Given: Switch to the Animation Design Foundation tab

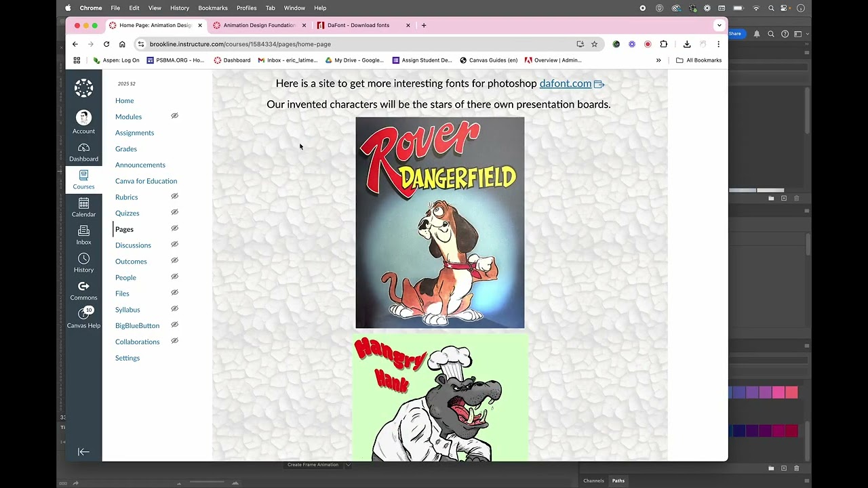Looking at the screenshot, I should [259, 25].
